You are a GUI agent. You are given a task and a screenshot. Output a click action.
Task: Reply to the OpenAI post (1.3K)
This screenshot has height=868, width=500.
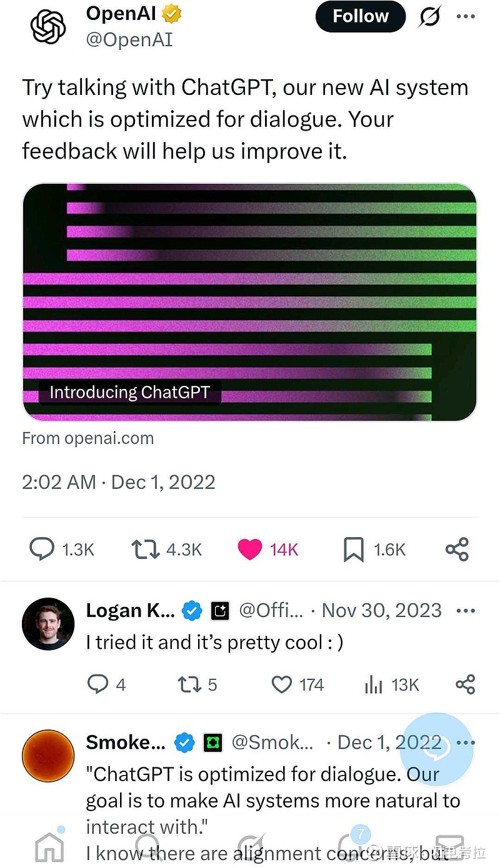[x=42, y=549]
